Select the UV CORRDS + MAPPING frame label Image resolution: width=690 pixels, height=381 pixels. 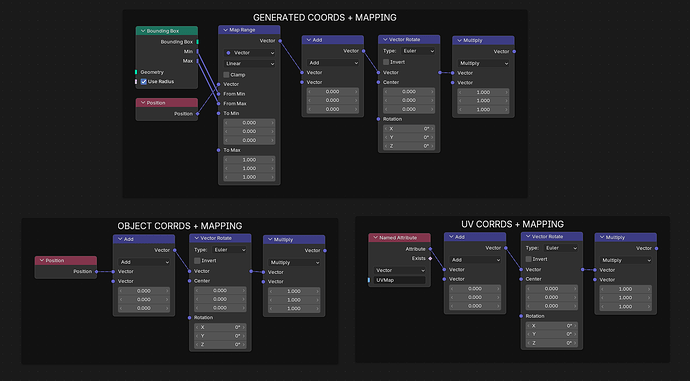pos(512,224)
